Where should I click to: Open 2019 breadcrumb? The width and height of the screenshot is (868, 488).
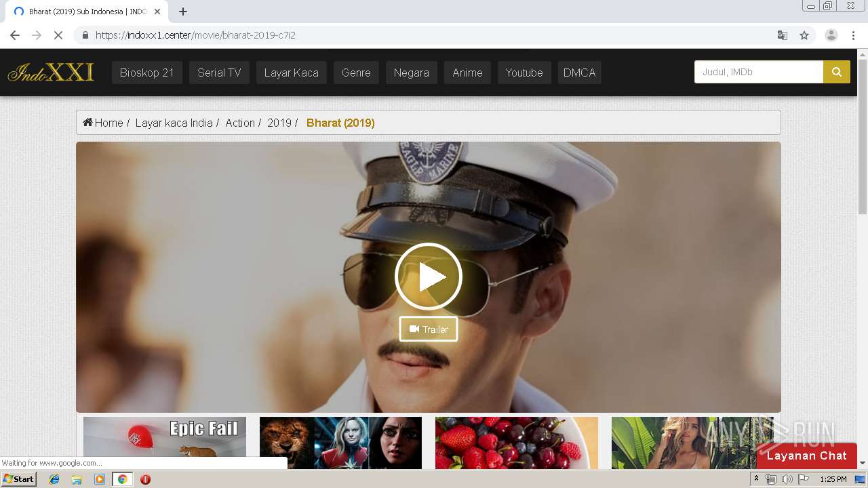tap(279, 123)
